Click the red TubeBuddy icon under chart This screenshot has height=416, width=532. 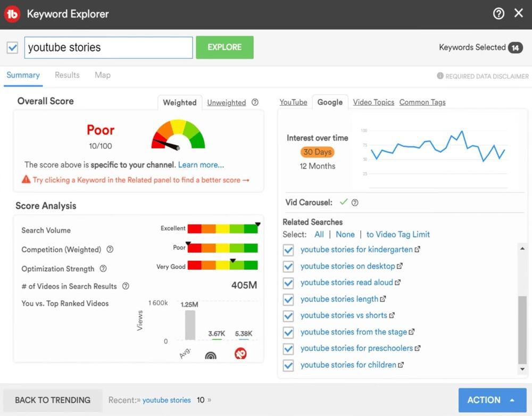point(240,354)
